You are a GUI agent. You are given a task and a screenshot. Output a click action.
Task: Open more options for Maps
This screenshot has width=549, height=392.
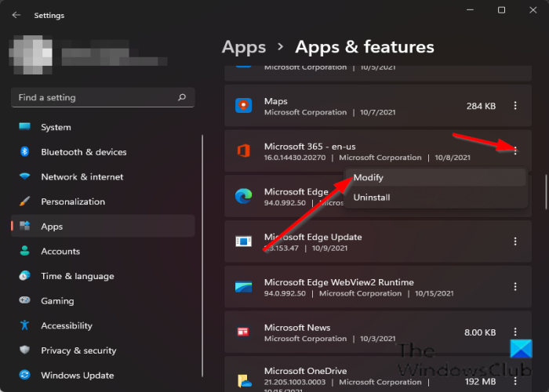coord(515,106)
